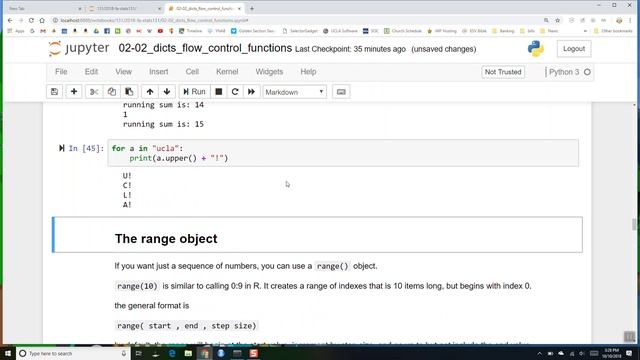This screenshot has width=640, height=360.
Task: Rename notebook via title 02-02_dicts_flow_control_functions
Action: click(205, 48)
